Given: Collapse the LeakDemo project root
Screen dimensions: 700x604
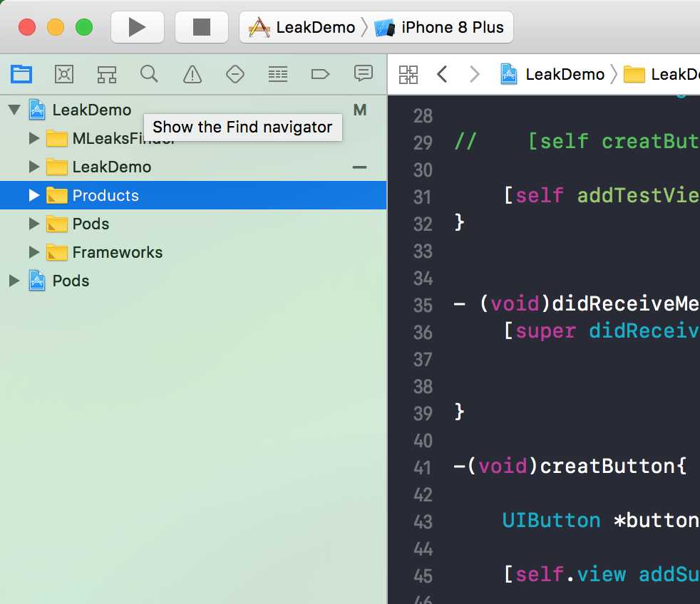Looking at the screenshot, I should 15,110.
